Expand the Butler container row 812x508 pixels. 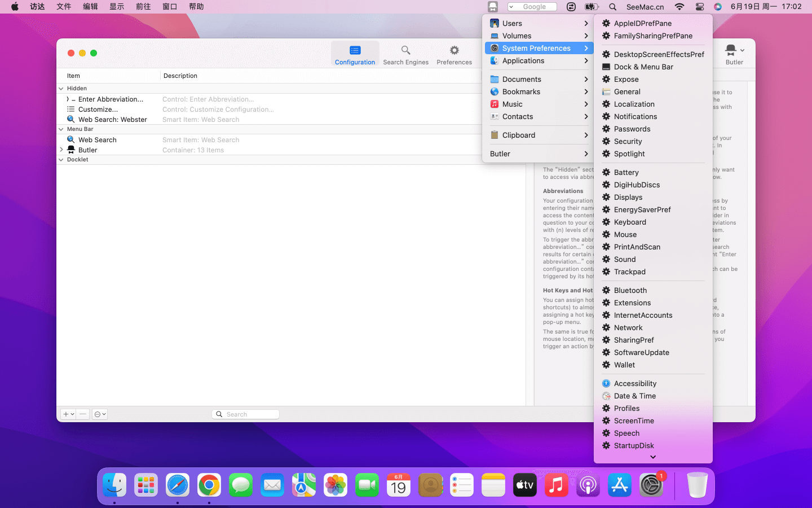coord(61,150)
